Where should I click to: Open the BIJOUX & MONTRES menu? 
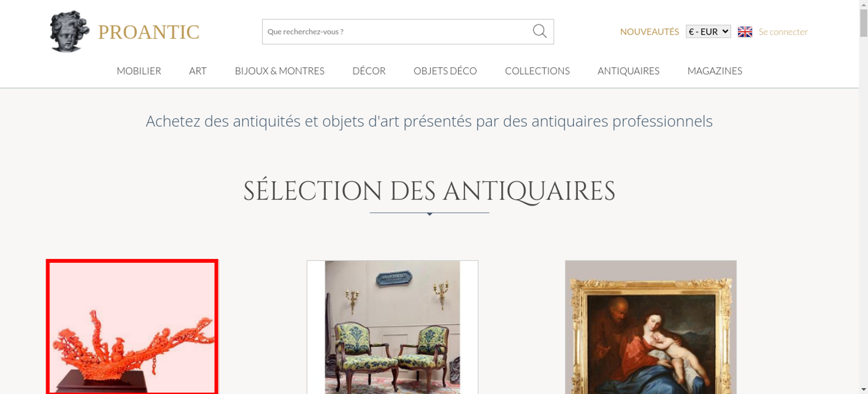click(279, 71)
